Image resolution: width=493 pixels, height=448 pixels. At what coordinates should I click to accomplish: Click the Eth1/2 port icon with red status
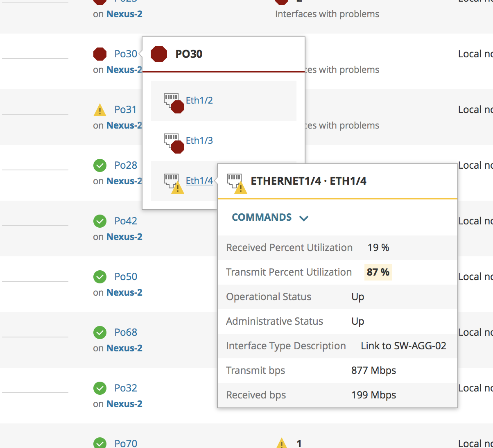pyautogui.click(x=174, y=103)
